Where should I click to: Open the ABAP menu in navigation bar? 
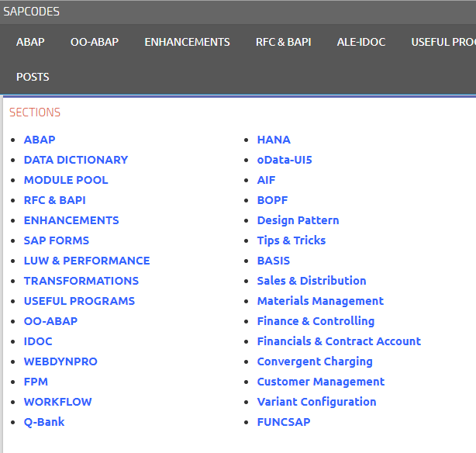pos(30,42)
